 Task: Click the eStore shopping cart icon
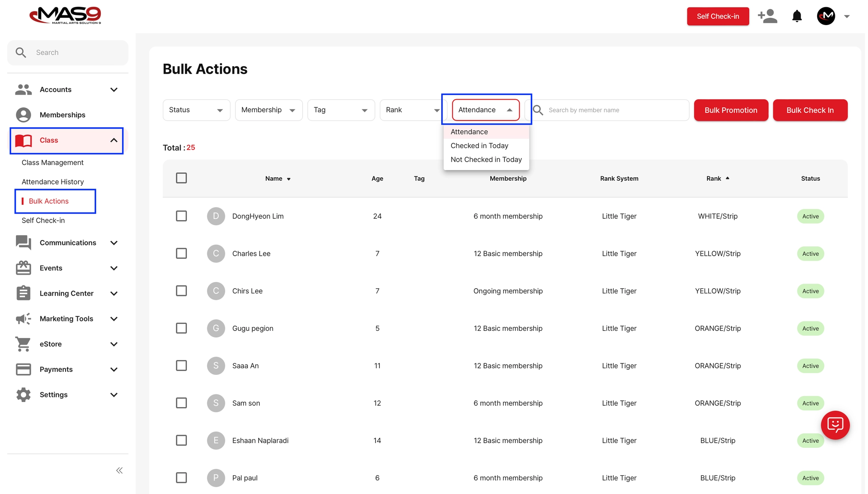(x=23, y=344)
